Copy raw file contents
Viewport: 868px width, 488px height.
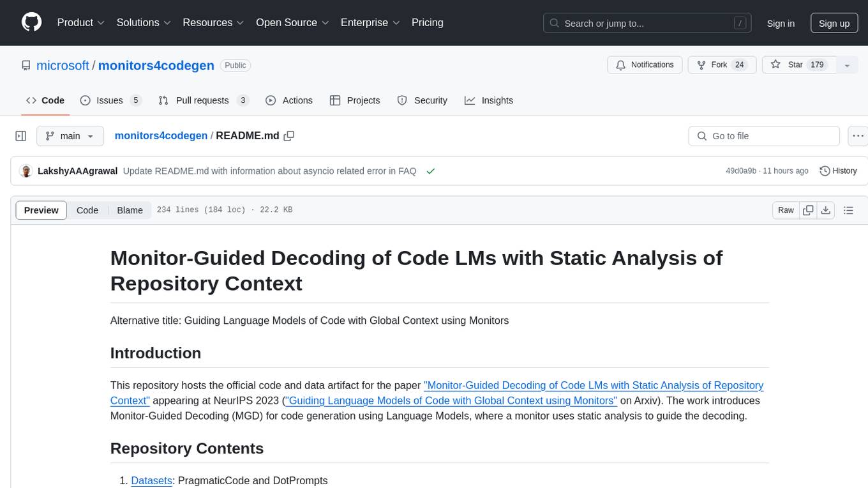click(x=809, y=210)
